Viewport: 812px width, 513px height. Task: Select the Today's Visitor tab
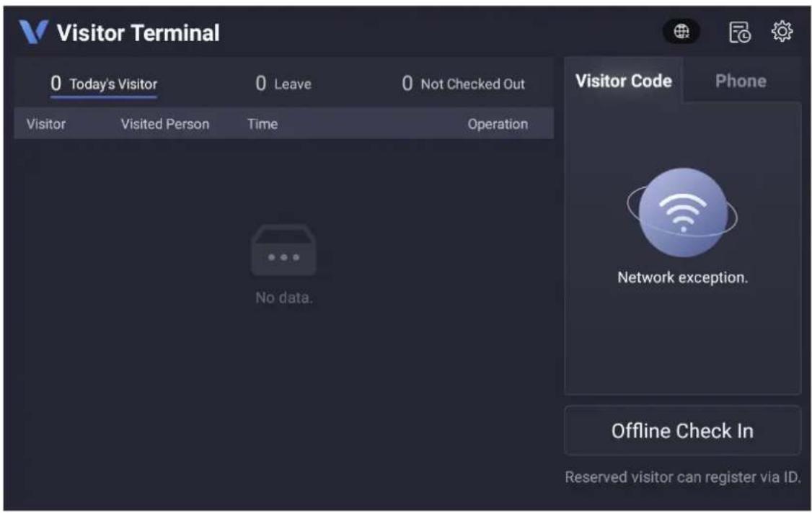pyautogui.click(x=104, y=84)
